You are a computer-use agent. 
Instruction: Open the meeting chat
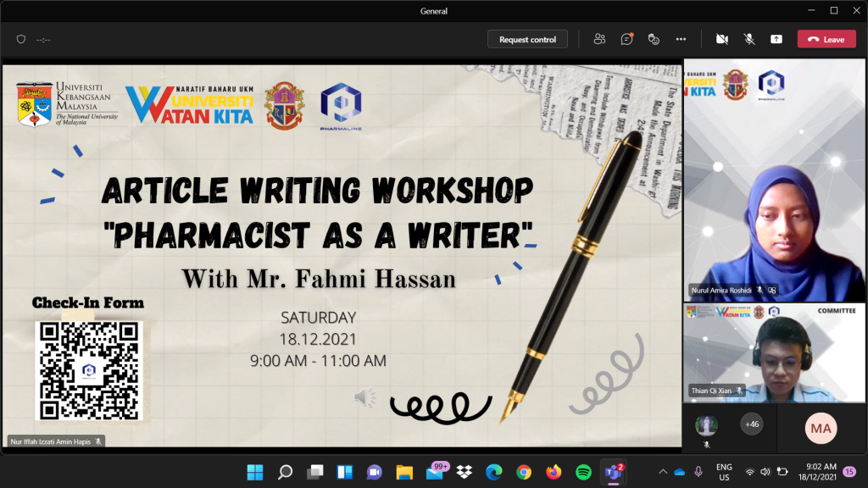[626, 39]
